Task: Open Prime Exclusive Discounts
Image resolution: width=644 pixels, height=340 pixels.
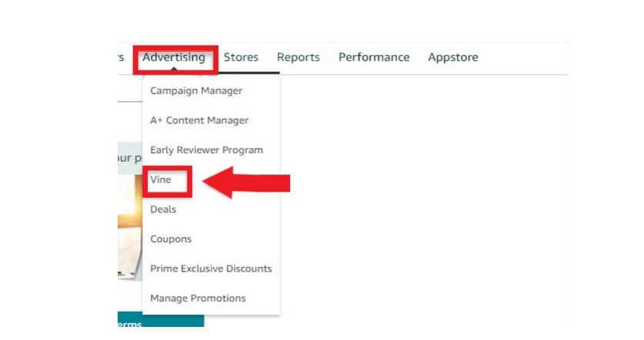Action: (x=211, y=268)
